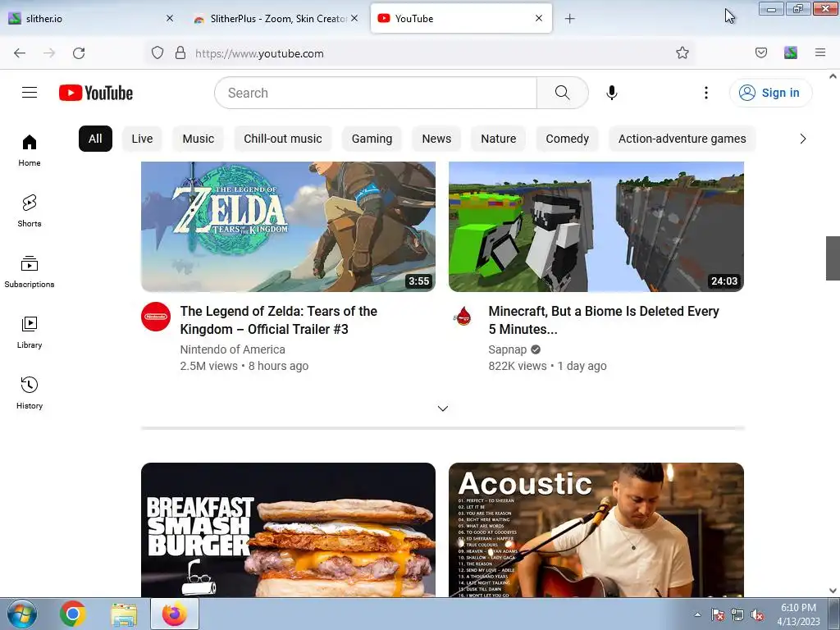Click the page vertical scrollbar thumb
Image resolution: width=840 pixels, height=630 pixels.
pos(833,258)
